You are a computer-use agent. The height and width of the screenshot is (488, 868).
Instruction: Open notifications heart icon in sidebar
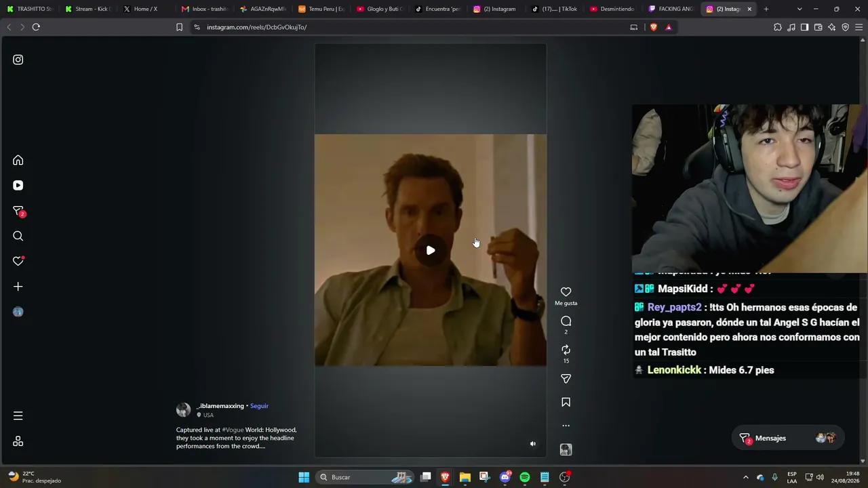coord(18,261)
